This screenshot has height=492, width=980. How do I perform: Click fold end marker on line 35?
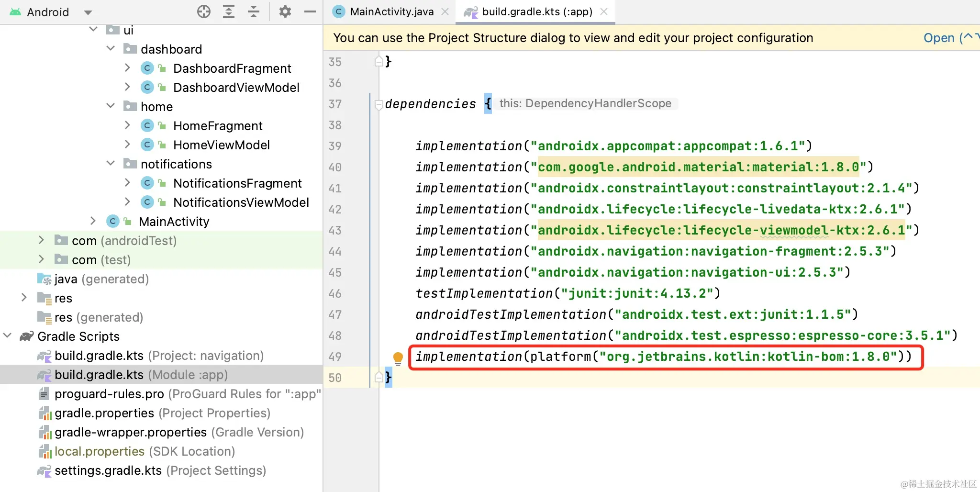click(379, 61)
